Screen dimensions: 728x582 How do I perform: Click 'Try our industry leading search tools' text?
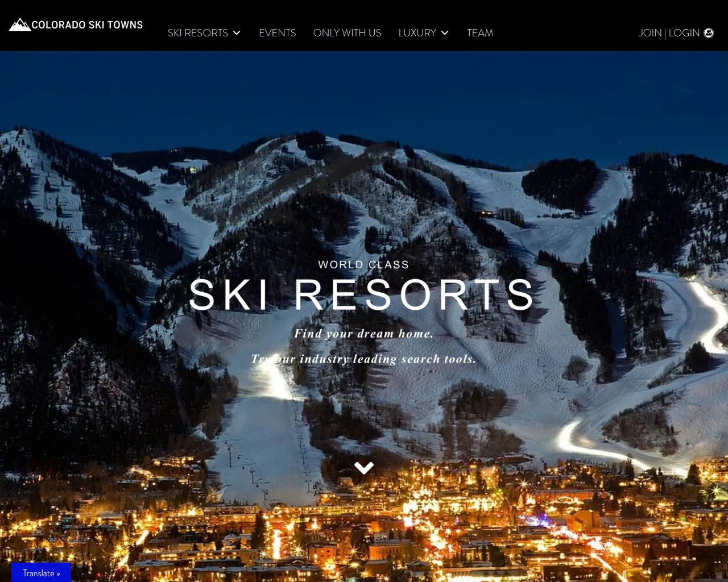click(x=364, y=359)
